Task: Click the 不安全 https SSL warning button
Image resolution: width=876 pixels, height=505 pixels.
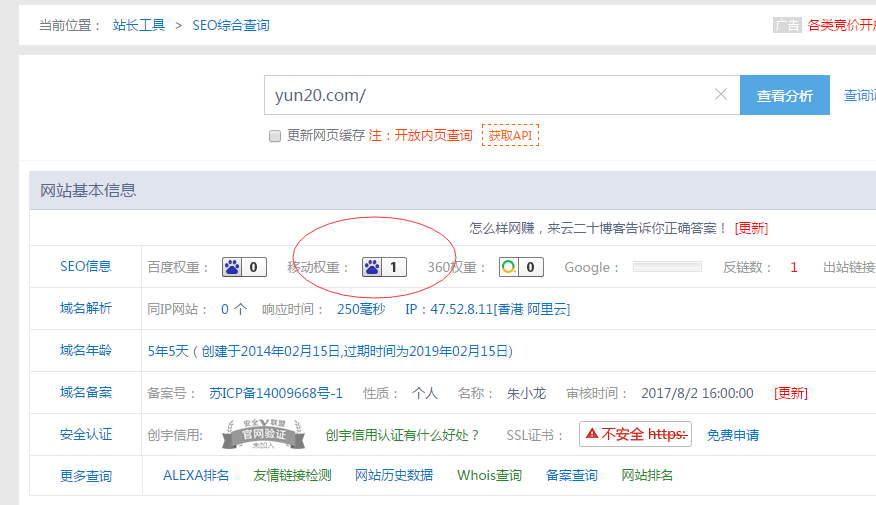Action: (635, 434)
